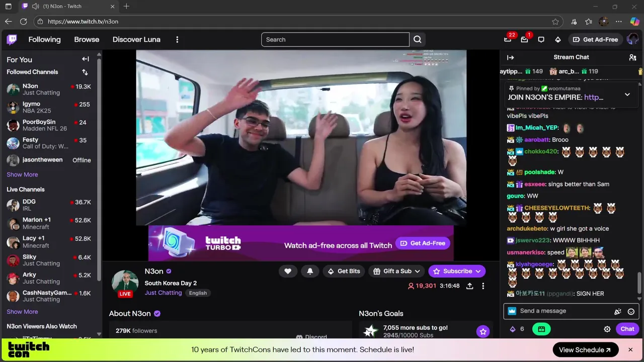
Task: Send message with Chat button
Action: pos(627,329)
